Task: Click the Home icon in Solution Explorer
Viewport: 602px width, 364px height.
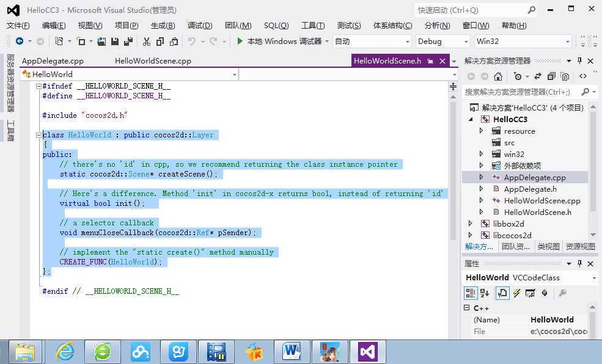Action: (x=498, y=76)
